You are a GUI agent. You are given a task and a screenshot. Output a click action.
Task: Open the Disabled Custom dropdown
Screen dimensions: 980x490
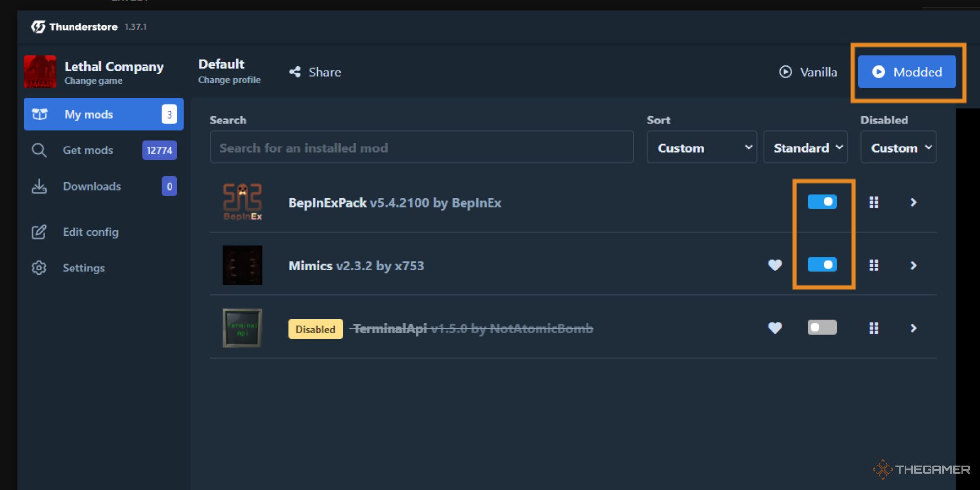point(899,147)
